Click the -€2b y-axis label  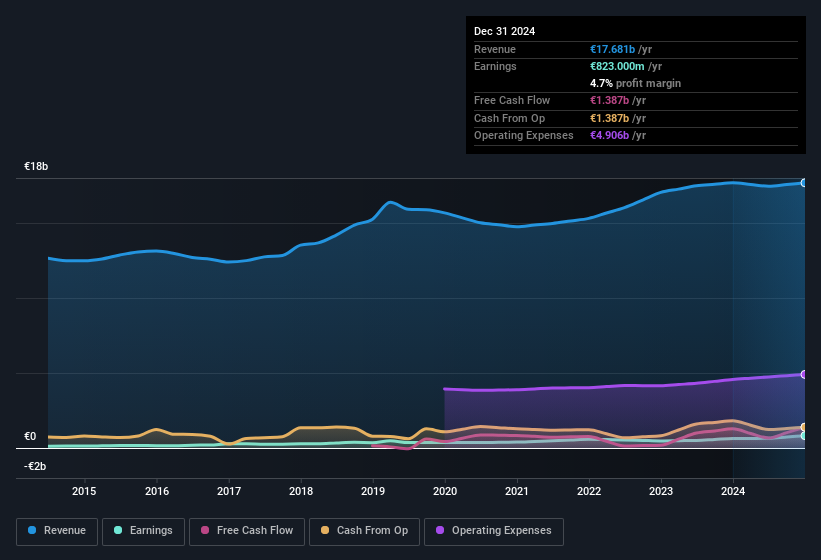tap(35, 466)
